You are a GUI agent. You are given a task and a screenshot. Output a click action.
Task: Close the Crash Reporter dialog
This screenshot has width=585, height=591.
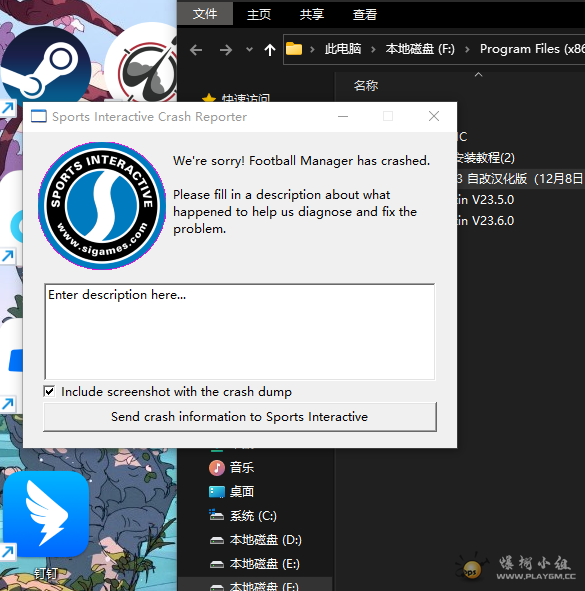tap(434, 116)
